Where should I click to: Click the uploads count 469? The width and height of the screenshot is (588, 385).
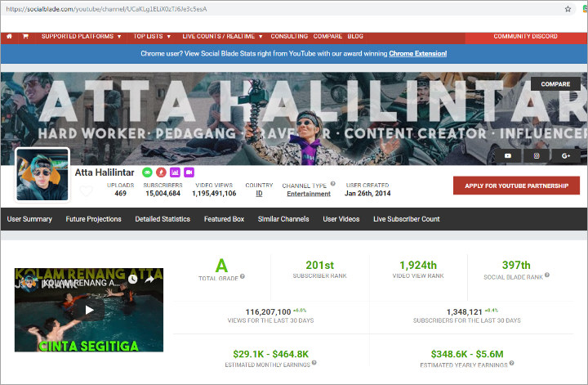coord(120,193)
